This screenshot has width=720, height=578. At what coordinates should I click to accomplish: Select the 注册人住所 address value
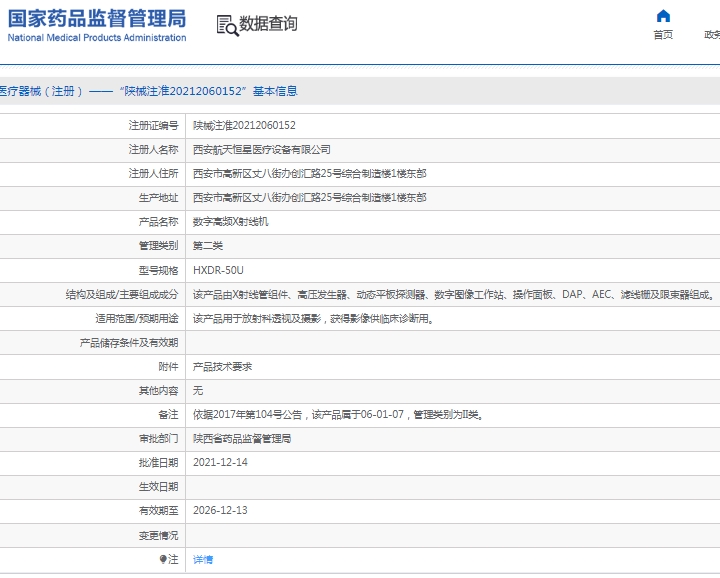point(309,174)
